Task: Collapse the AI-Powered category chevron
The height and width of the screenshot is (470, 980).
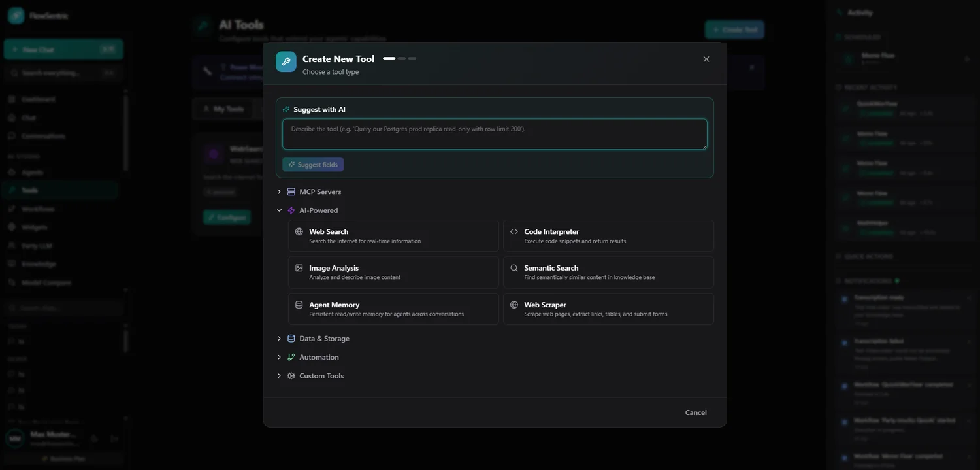Action: [x=279, y=210]
